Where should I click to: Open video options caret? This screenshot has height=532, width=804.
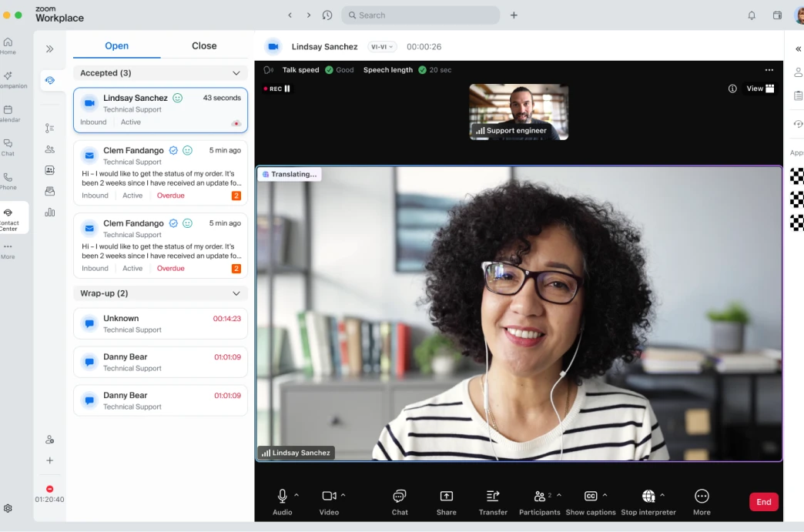pyautogui.click(x=343, y=495)
